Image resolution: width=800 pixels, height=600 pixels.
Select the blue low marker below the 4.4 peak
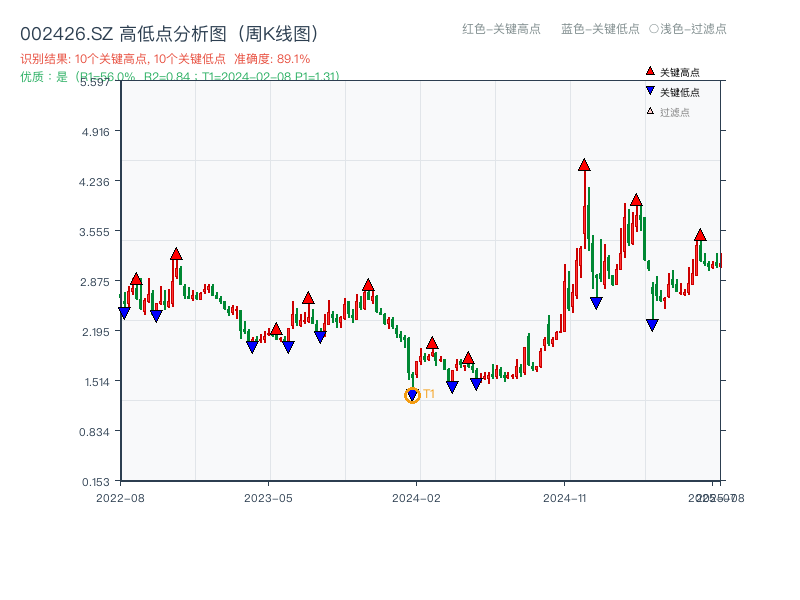coord(596,303)
